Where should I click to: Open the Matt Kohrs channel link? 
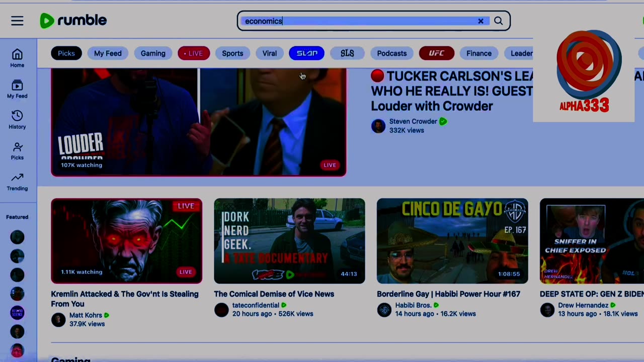[x=86, y=315]
